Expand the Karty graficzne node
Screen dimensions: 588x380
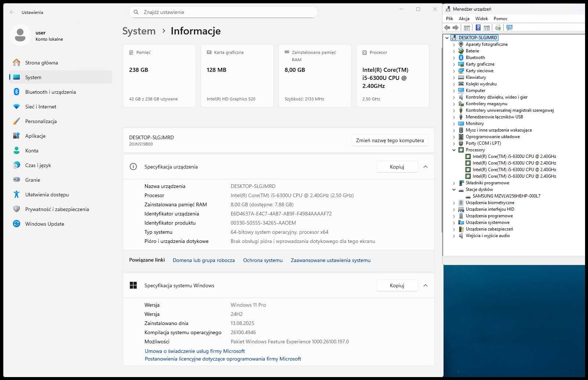[x=454, y=64]
